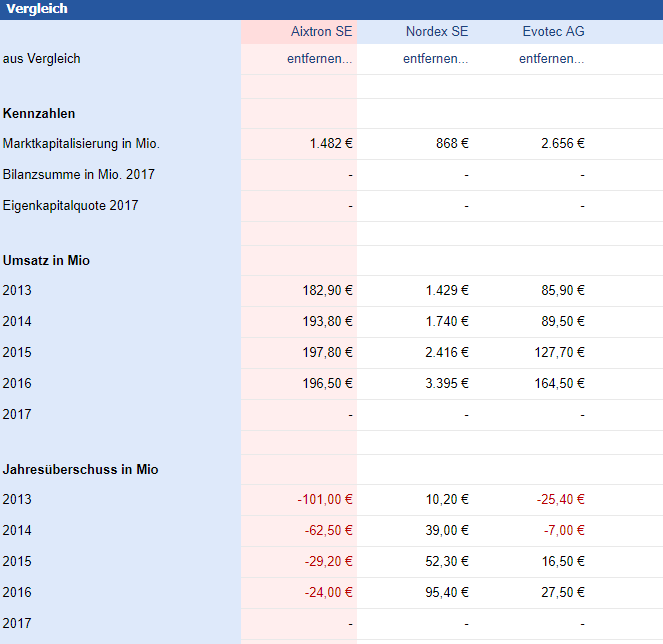Open the Nordex SE company link
The image size is (663, 644).
(437, 31)
